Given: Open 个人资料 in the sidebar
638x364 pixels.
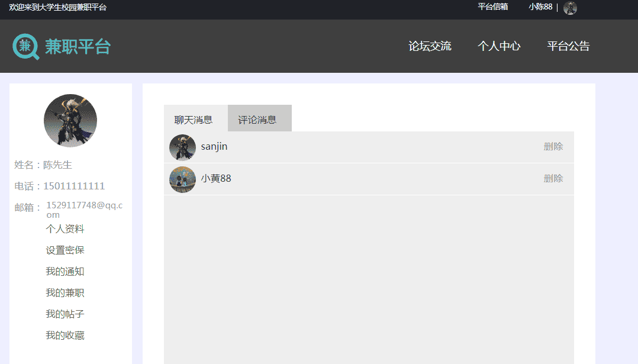Looking at the screenshot, I should [x=65, y=229].
